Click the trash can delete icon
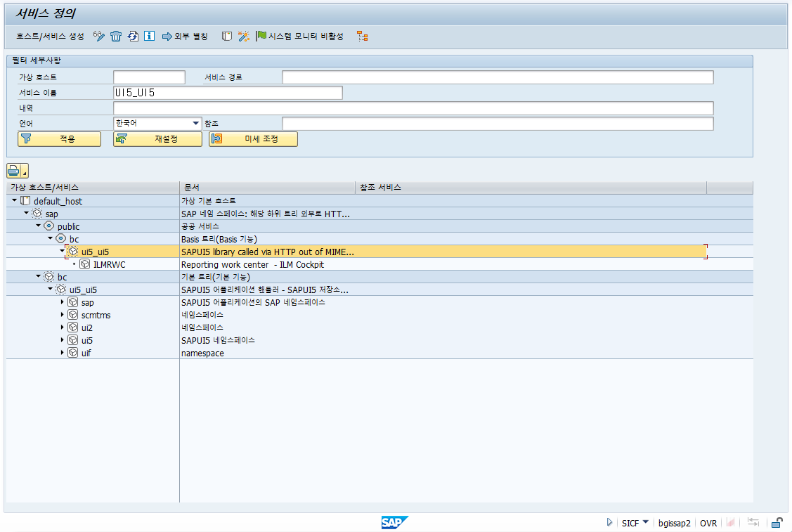792x532 pixels. (x=116, y=37)
